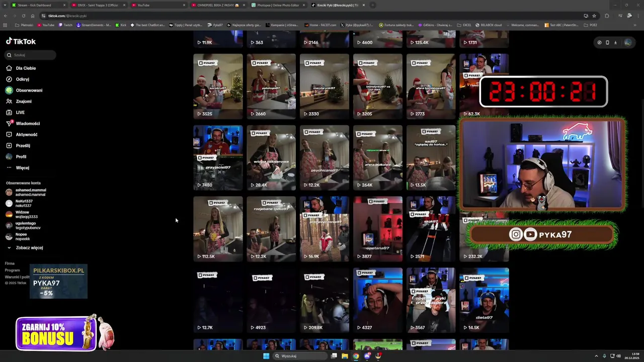Open the Więcej menu

(22, 167)
